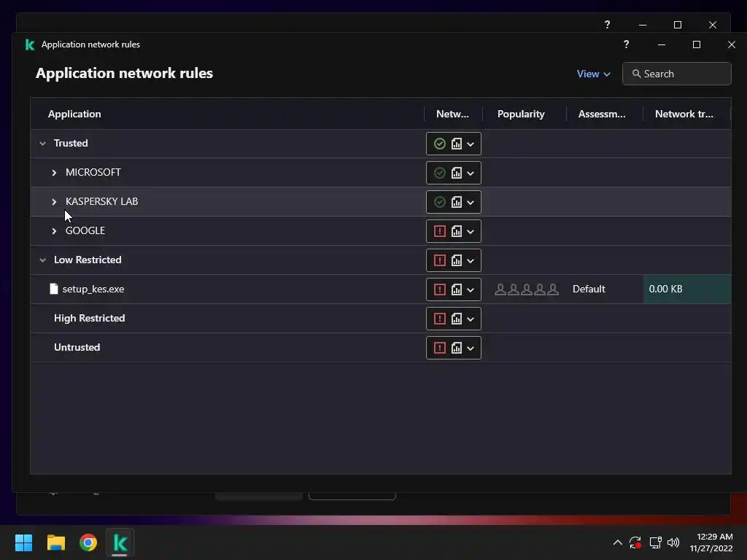Open Google Chrome from taskbar
This screenshot has width=747, height=560.
click(88, 542)
